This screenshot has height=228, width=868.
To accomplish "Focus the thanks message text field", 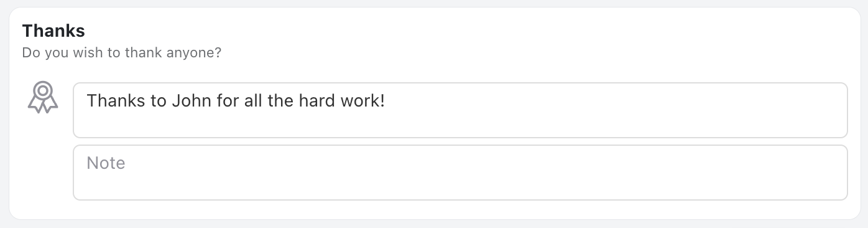I will point(460,110).
